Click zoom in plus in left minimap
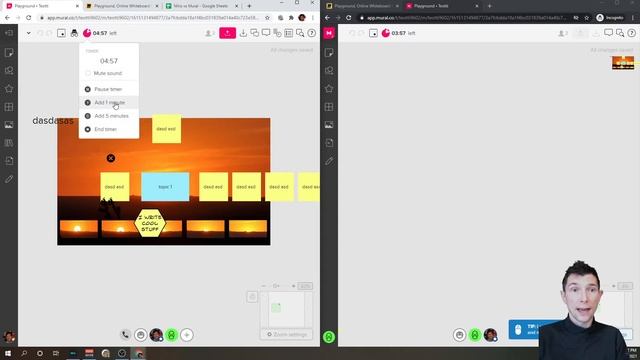Screen dimensions: 640x360 pos(293,286)
